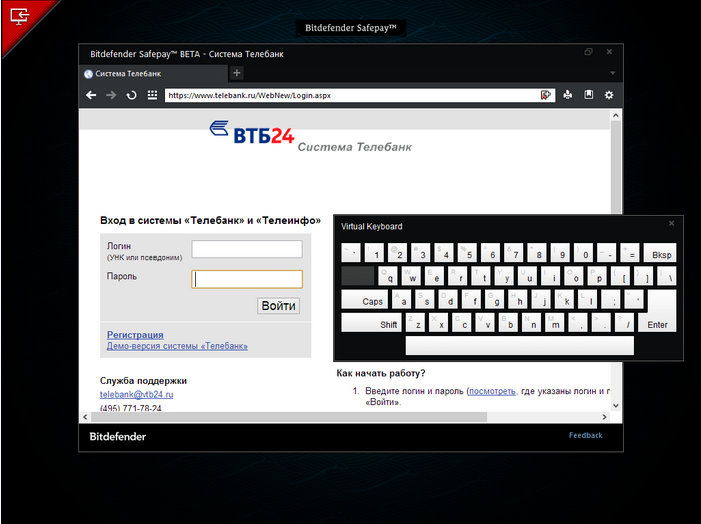Open a new tab with plus button
The image size is (701, 524).
(237, 73)
